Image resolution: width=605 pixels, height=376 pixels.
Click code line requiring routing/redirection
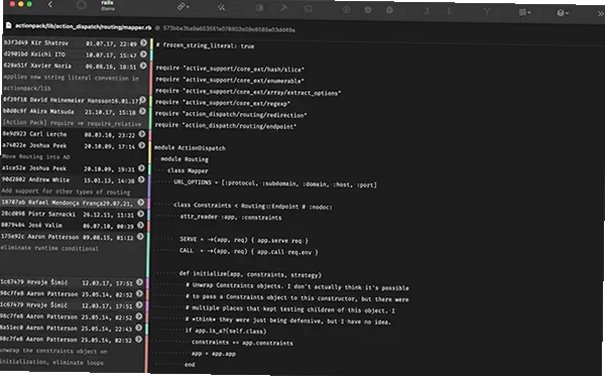click(x=231, y=114)
